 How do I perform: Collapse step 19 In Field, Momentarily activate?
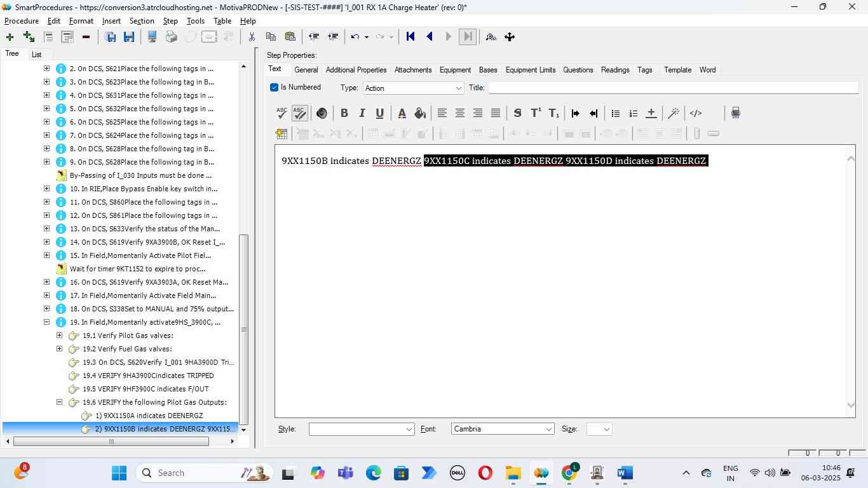[x=46, y=322]
